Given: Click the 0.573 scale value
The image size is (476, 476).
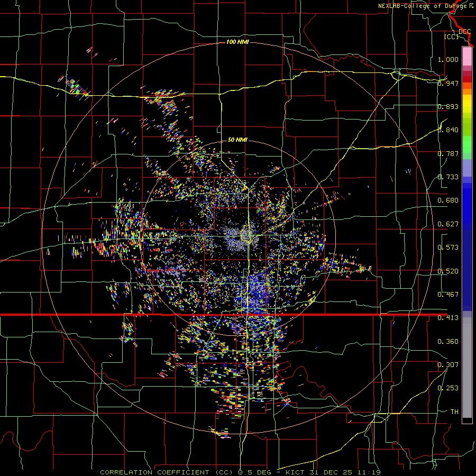Looking at the screenshot, I should [x=448, y=248].
